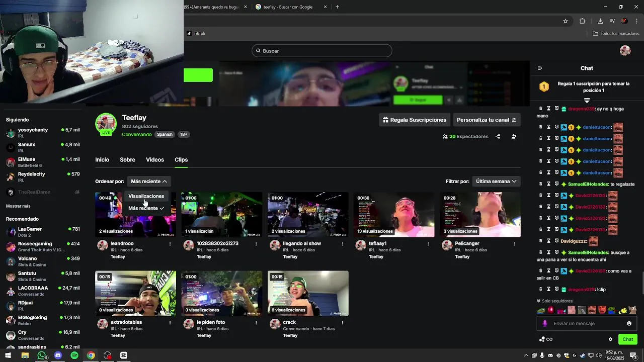Open the Chrome three-dot menu
Screen dimensions: 644x362
(636, 21)
